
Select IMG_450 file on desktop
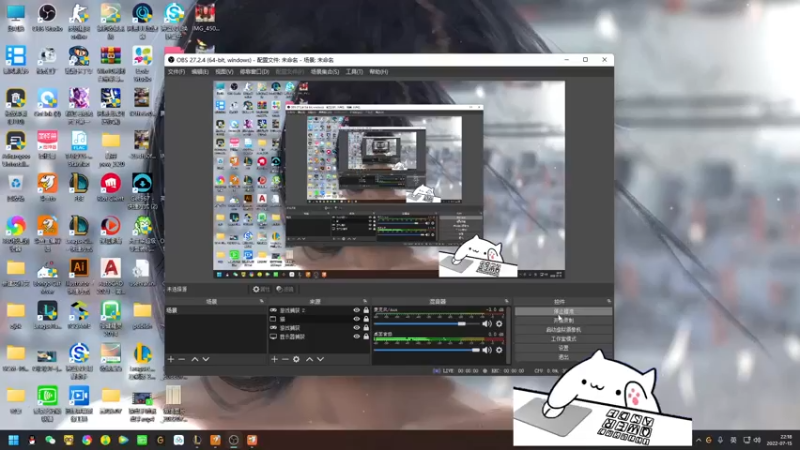tap(205, 18)
